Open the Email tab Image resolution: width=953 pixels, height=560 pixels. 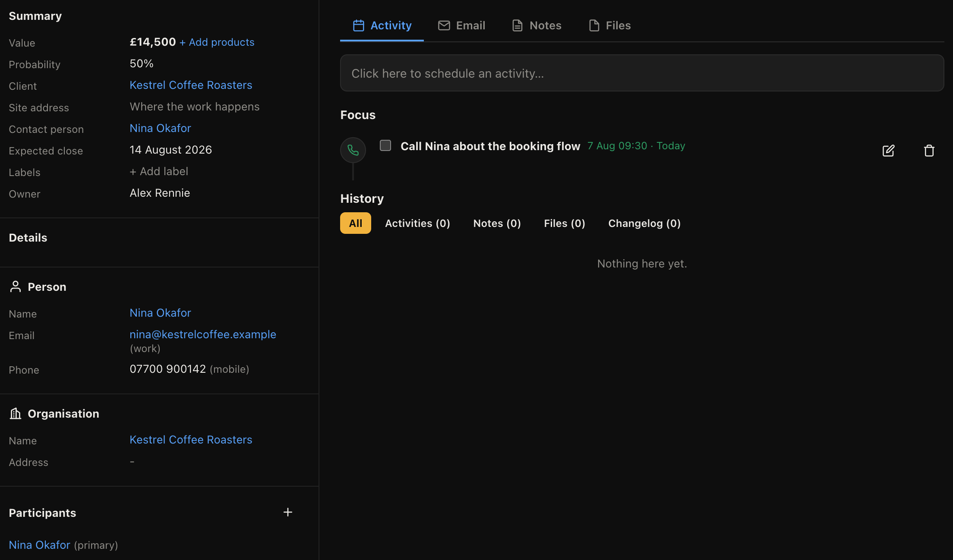click(x=461, y=25)
